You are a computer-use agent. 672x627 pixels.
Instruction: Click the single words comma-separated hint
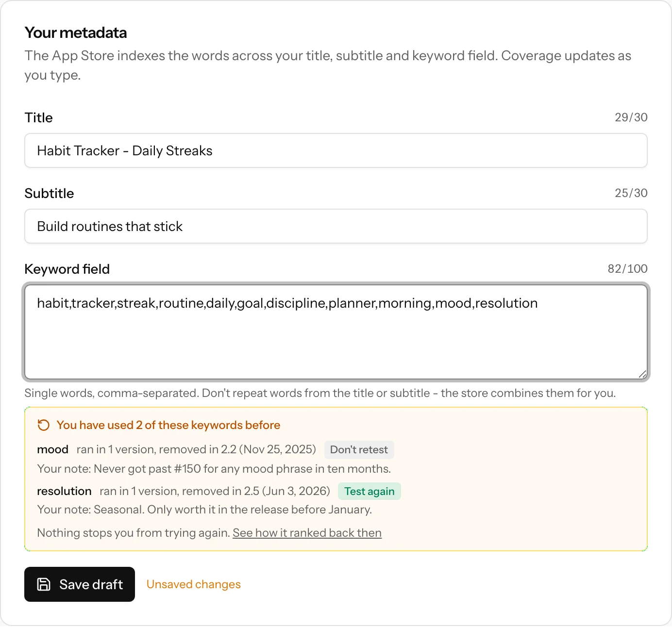click(320, 393)
